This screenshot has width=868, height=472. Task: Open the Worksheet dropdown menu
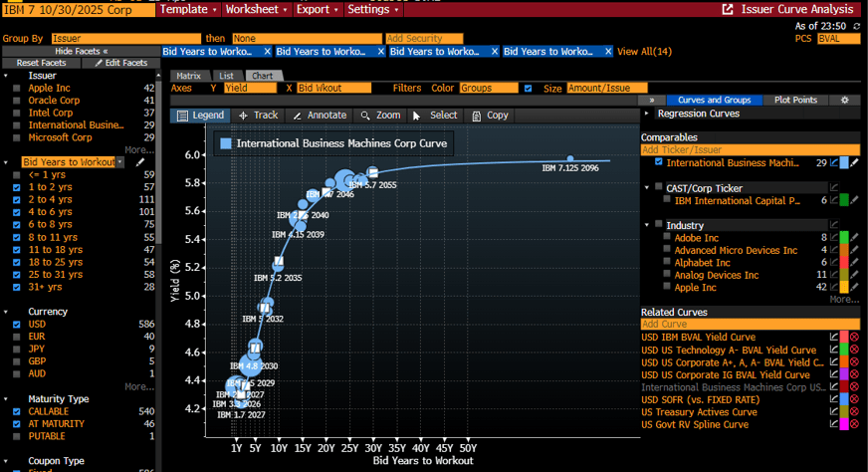coord(256,9)
